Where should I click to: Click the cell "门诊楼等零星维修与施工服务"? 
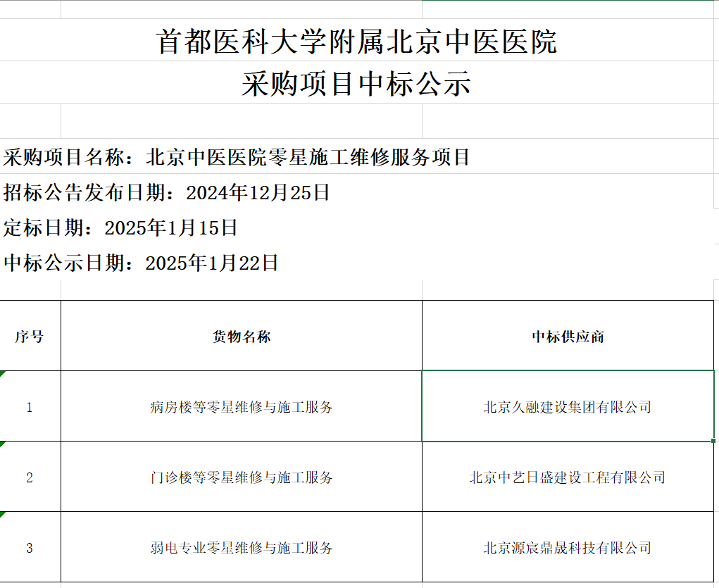pyautogui.click(x=242, y=477)
